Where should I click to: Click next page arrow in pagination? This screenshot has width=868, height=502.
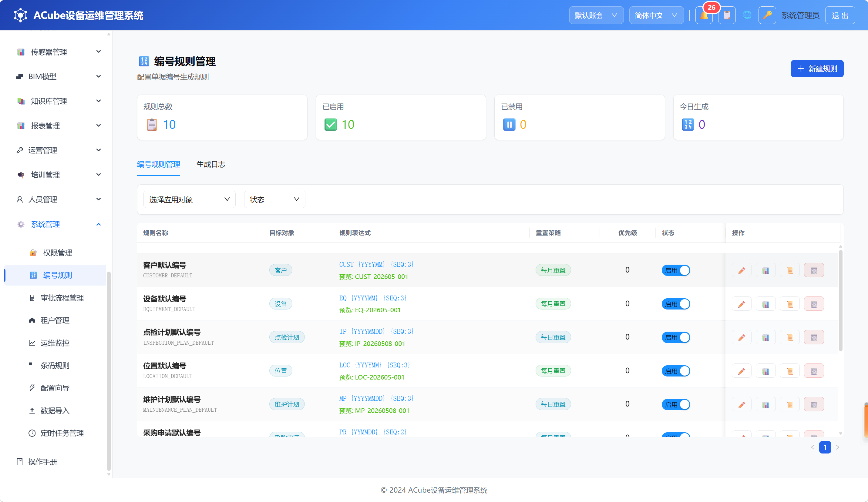click(837, 447)
